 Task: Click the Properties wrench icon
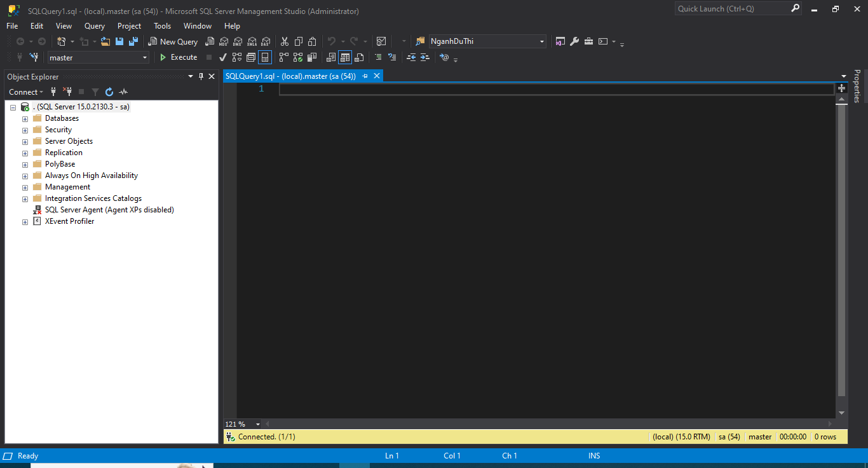(x=574, y=41)
